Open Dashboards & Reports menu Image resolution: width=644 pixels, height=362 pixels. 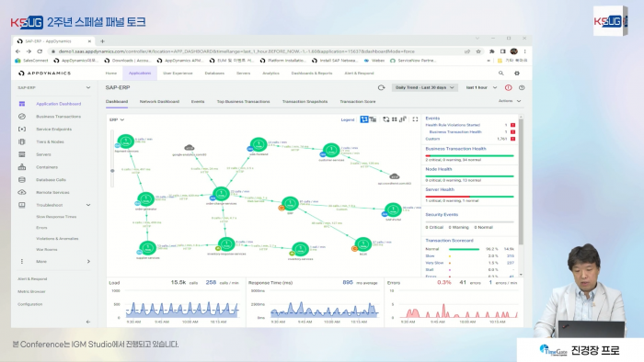[x=312, y=74]
